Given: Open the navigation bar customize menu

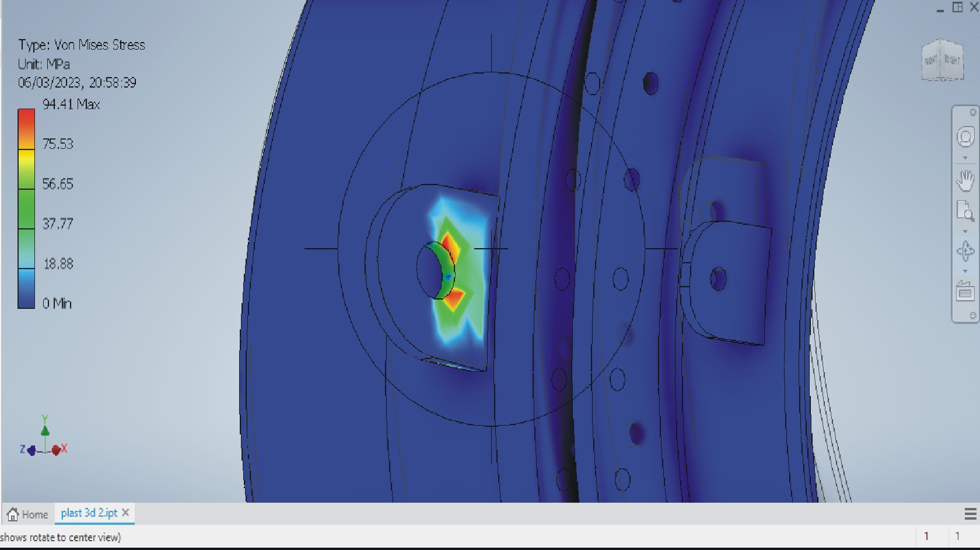Looking at the screenshot, I should [x=972, y=315].
